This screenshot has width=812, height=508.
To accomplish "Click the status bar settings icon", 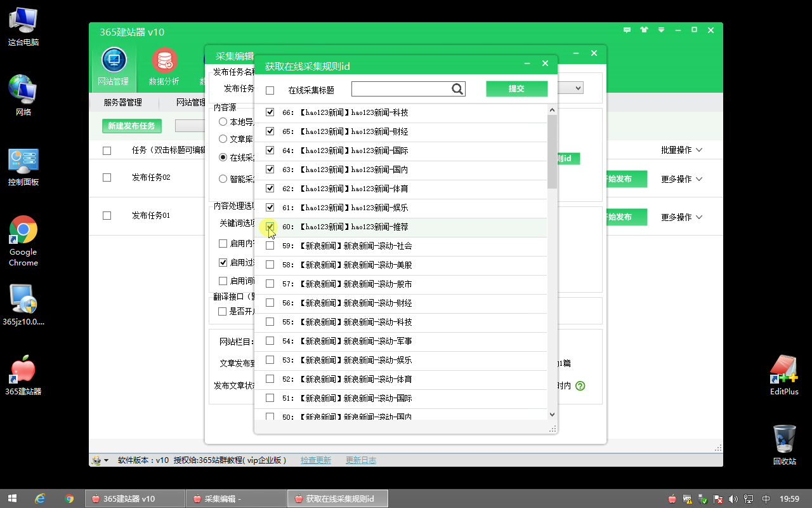I will click(96, 460).
